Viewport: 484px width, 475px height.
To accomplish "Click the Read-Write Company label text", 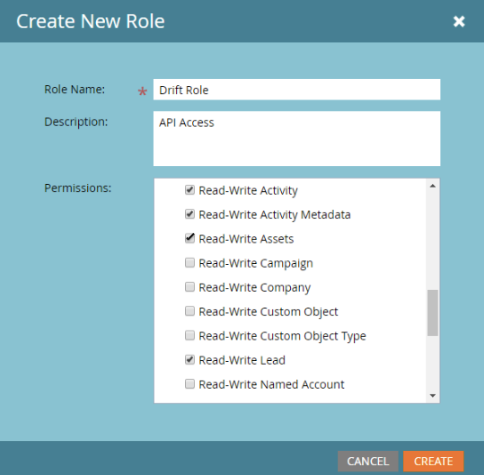I will [255, 288].
